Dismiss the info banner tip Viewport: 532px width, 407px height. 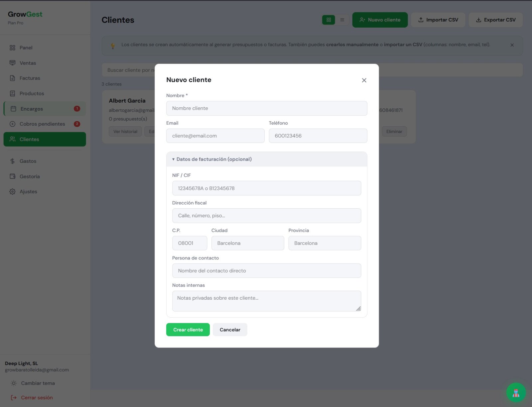coord(512,45)
